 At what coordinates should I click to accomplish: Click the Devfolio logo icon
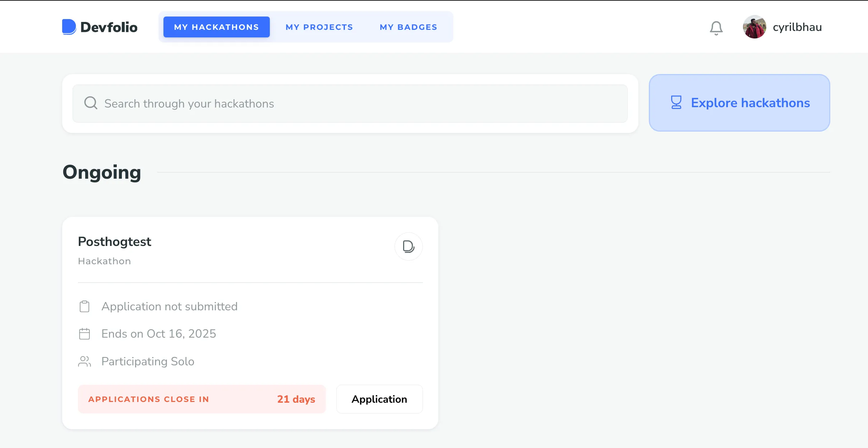pos(69,27)
